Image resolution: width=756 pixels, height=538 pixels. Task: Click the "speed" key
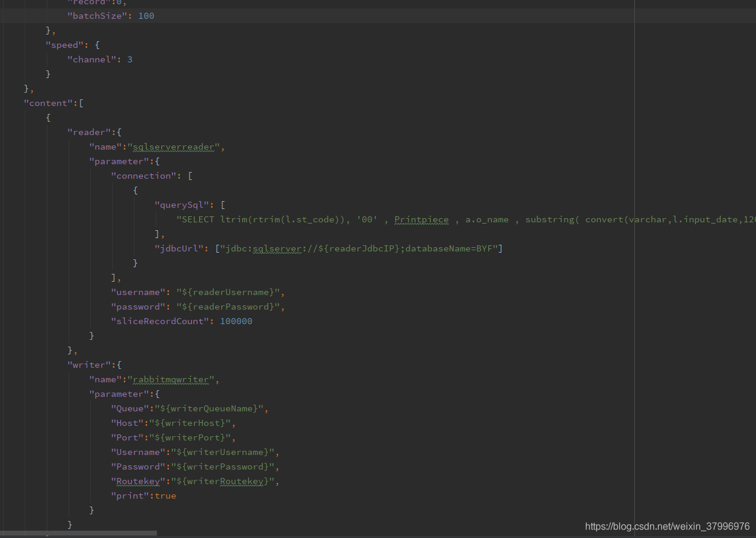(x=64, y=45)
